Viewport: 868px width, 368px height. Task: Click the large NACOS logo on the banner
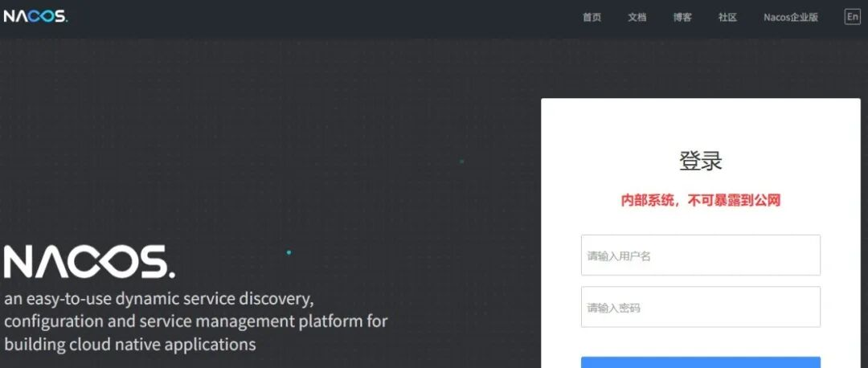pos(89,262)
